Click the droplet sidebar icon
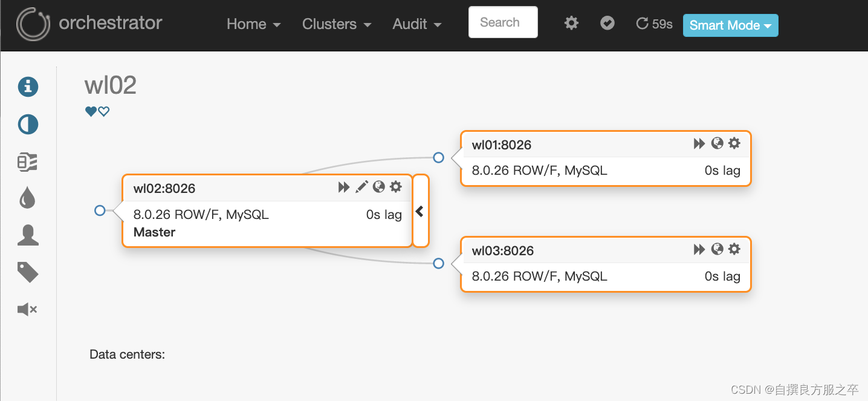The height and width of the screenshot is (401, 868). point(28,198)
